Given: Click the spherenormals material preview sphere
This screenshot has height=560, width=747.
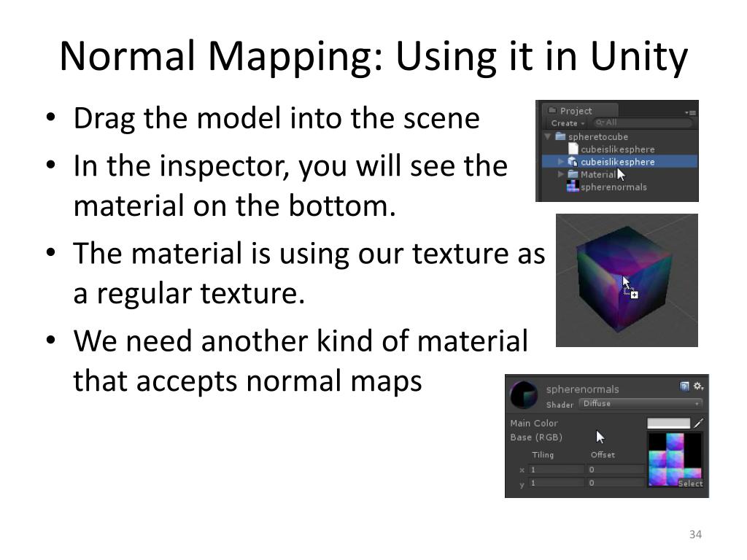Looking at the screenshot, I should (x=524, y=394).
